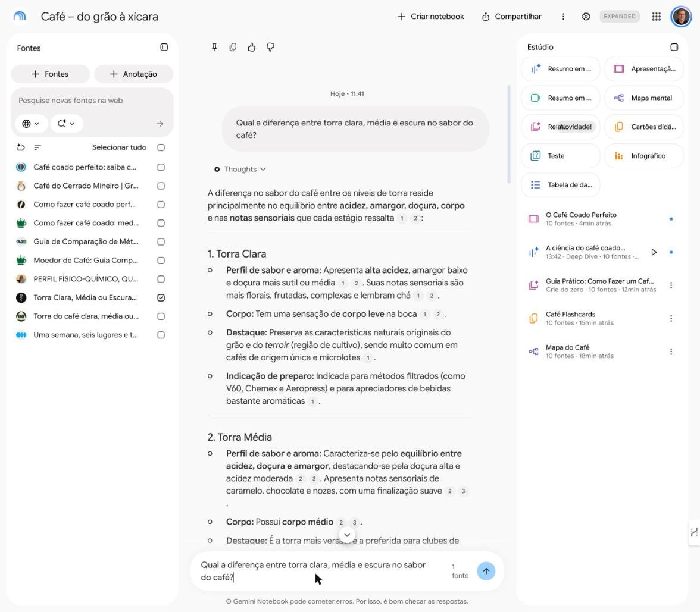Check the Guia de Comparação de Mét source
The height and width of the screenshot is (612, 700).
(161, 241)
